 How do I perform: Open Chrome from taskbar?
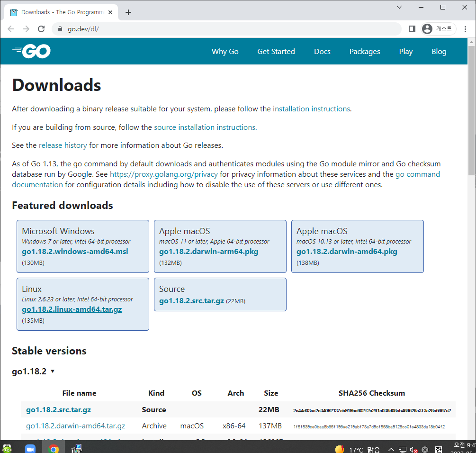pyautogui.click(x=54, y=448)
